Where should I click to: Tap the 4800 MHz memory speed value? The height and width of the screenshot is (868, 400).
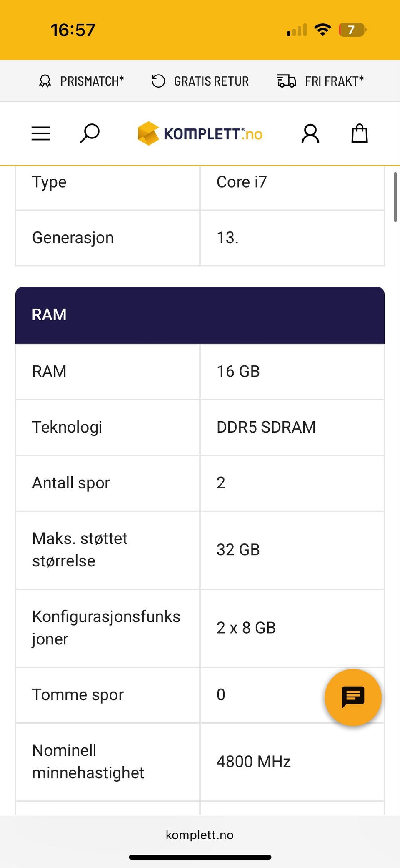(254, 762)
